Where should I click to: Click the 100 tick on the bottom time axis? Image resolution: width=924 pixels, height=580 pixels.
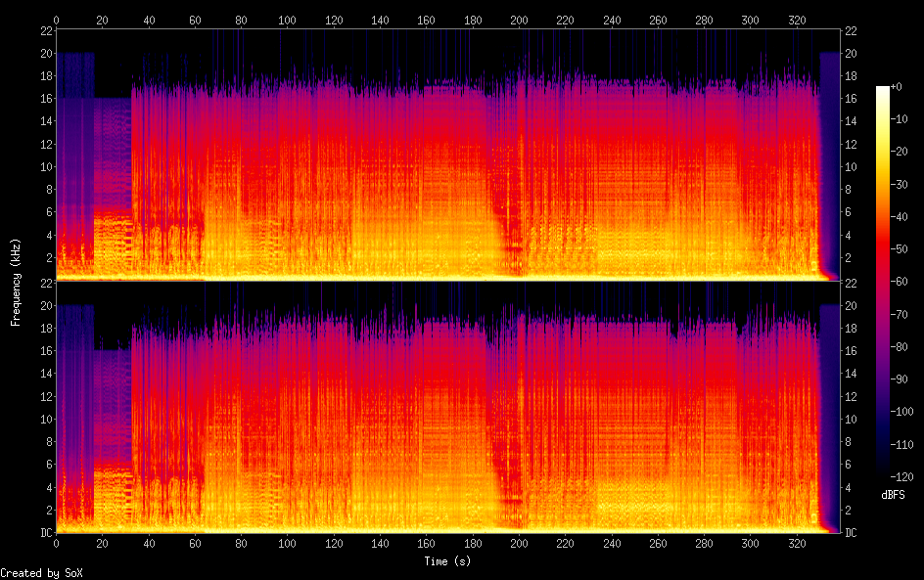[288, 544]
